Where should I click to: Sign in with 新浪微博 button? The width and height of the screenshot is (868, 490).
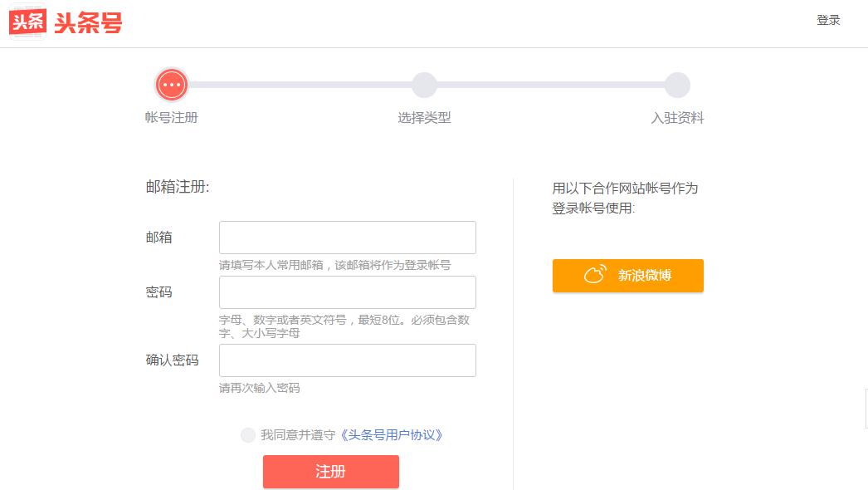(x=627, y=276)
